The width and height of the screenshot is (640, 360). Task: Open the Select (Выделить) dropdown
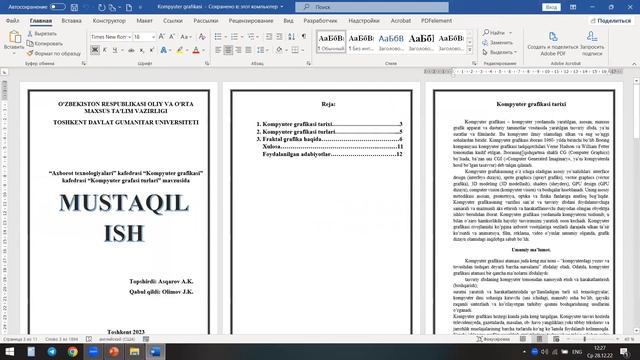[x=500, y=52]
